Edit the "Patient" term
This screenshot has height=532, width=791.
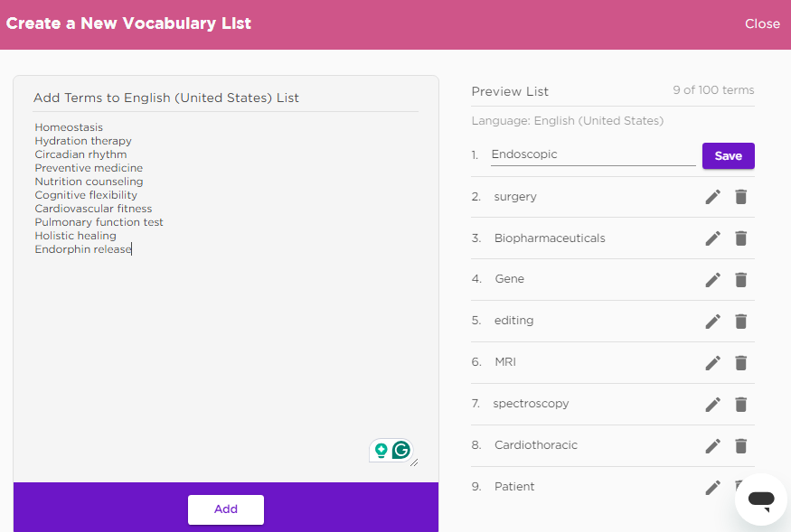point(713,488)
